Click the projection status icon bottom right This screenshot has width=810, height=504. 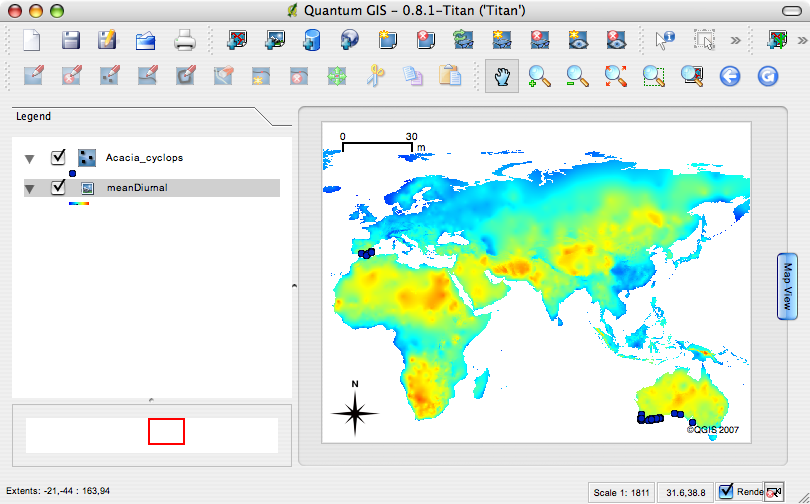(x=774, y=492)
